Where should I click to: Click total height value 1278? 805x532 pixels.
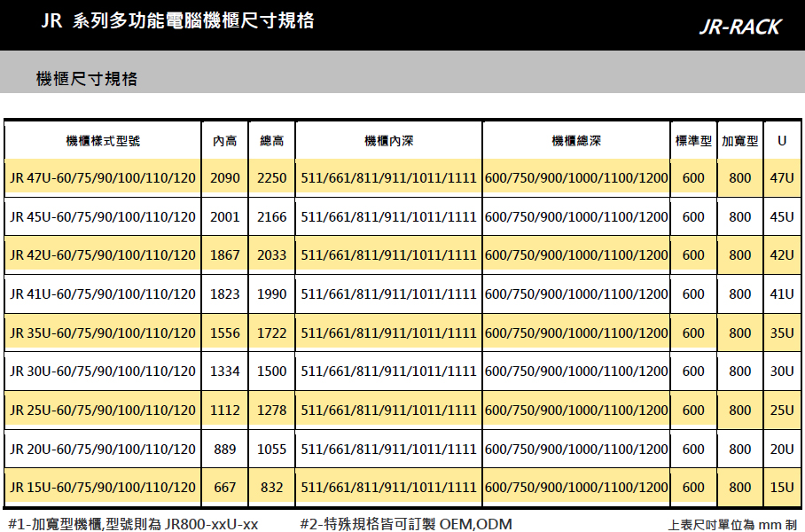[x=271, y=411]
